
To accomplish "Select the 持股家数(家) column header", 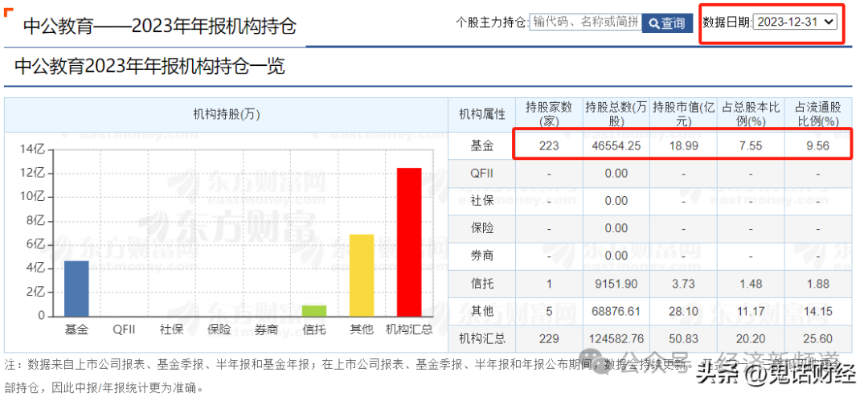I will point(549,115).
